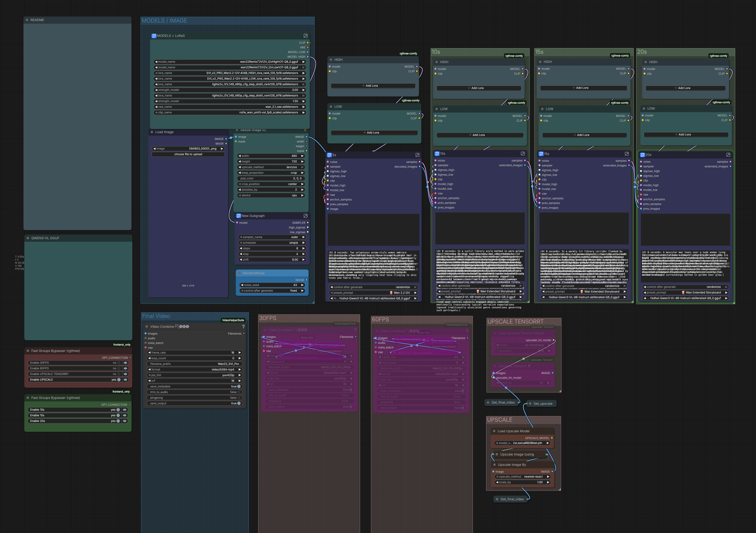Click the filename_prefix field showing Wan22_SVI_Pro
Viewport: 756px width, 533px height.
click(x=194, y=363)
